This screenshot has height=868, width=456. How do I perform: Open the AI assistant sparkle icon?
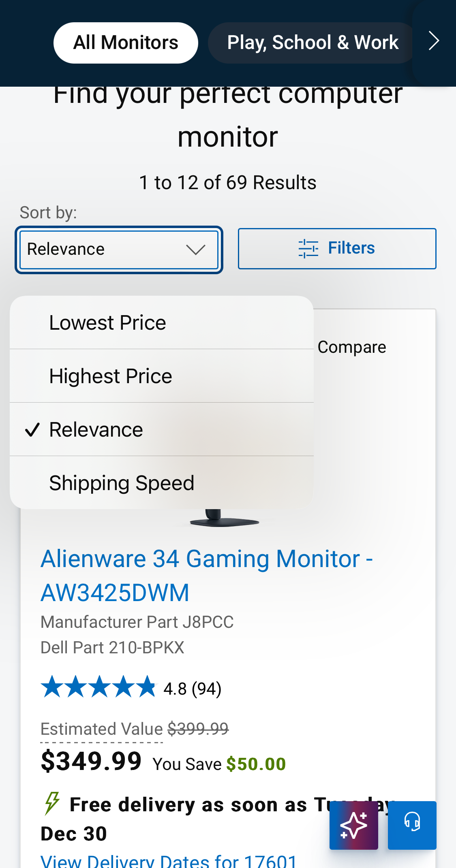353,825
